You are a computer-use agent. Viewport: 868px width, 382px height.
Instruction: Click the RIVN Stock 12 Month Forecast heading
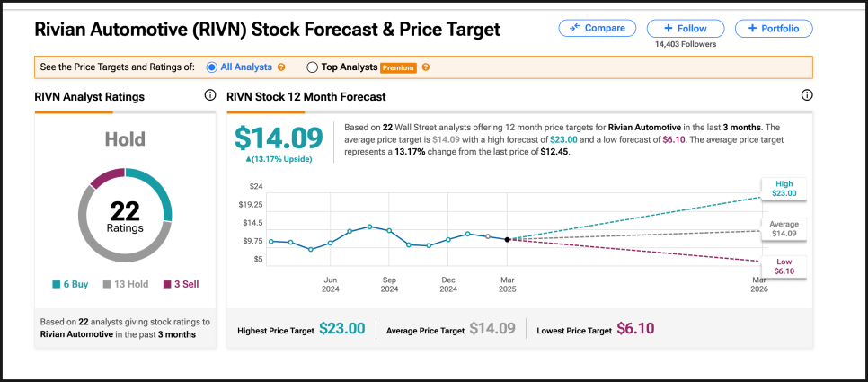click(x=306, y=97)
